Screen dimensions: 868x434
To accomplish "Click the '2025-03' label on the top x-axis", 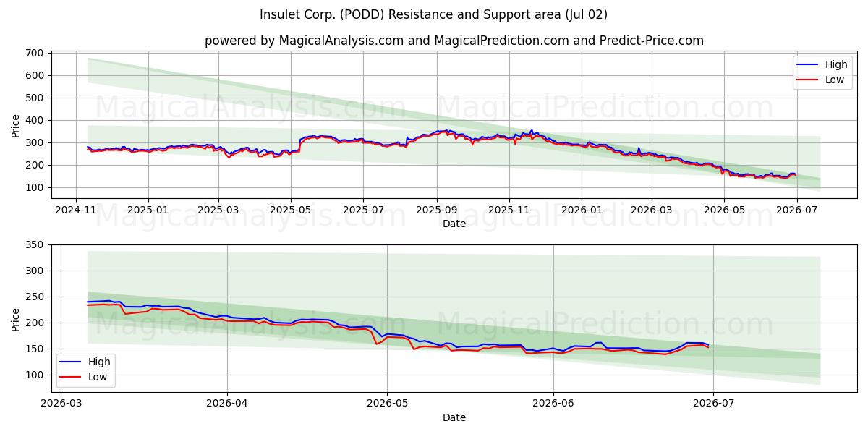I will pyautogui.click(x=218, y=210).
